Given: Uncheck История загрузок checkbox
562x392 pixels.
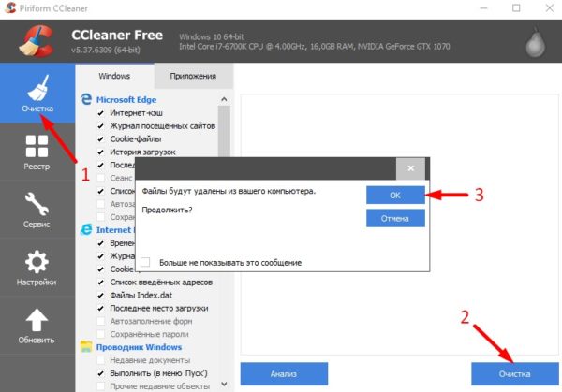Looking at the screenshot, I should [x=101, y=152].
